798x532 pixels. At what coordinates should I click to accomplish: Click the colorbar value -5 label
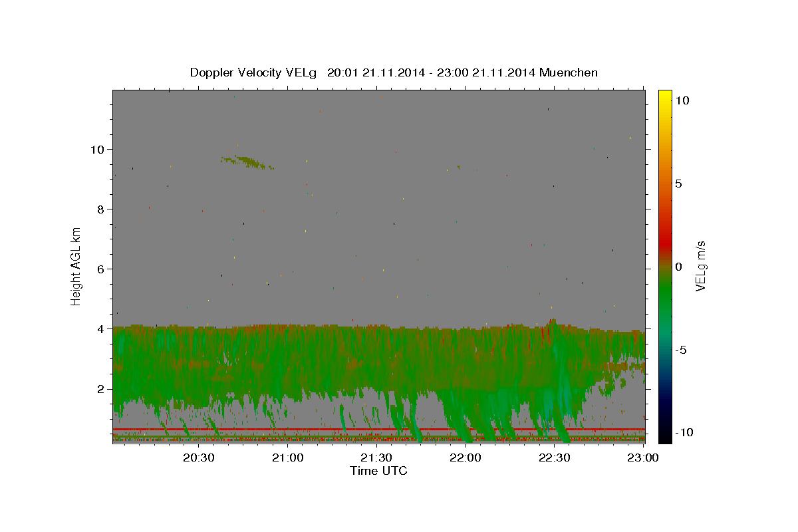pos(680,350)
